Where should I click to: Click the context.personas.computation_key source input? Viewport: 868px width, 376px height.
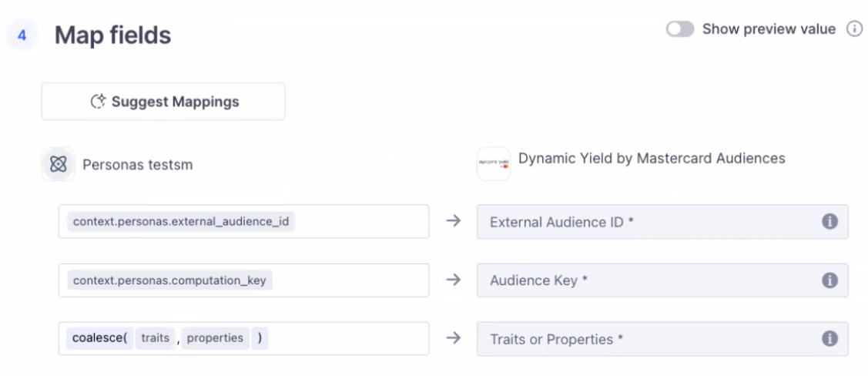[x=243, y=280]
